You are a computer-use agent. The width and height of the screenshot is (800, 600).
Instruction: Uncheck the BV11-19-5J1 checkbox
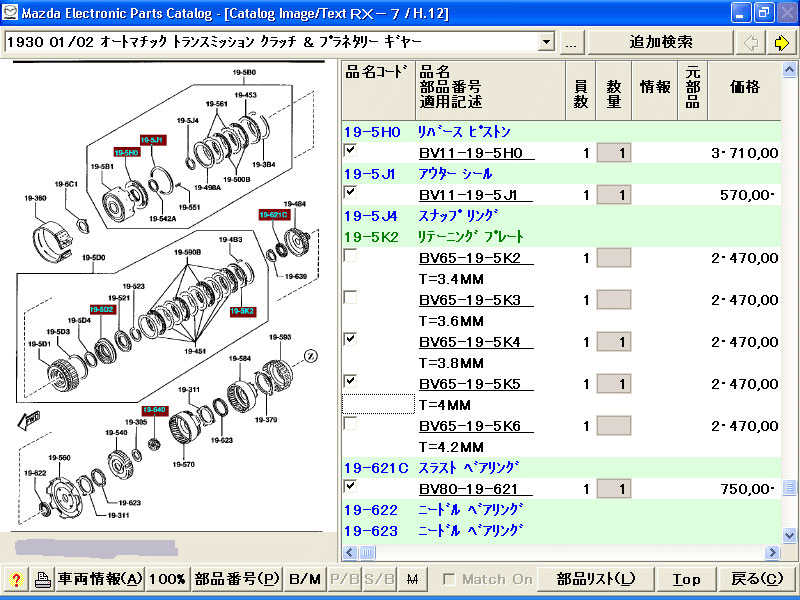[351, 192]
